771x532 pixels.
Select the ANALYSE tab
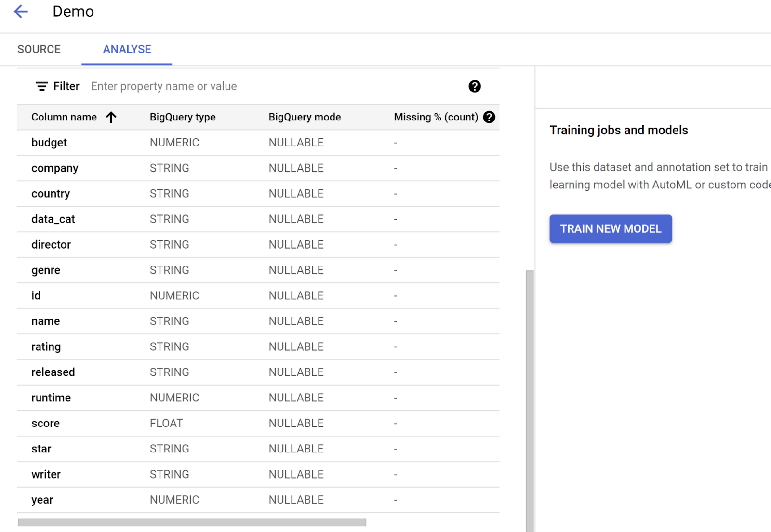(126, 49)
